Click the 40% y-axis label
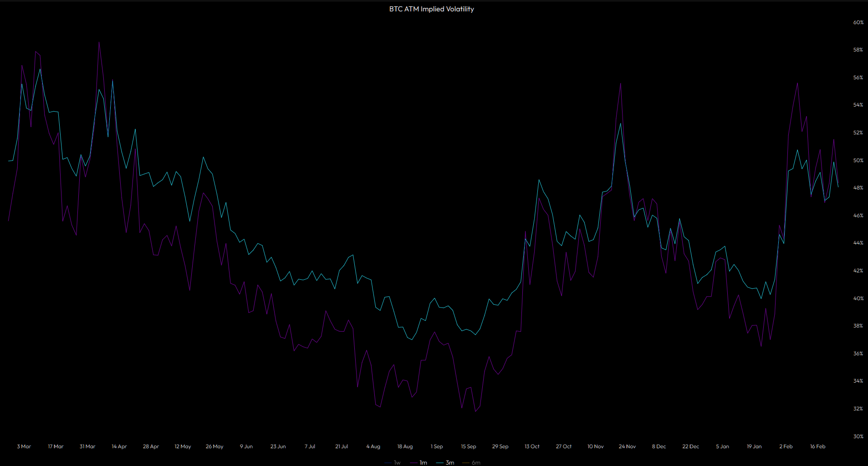The height and width of the screenshot is (466, 868). (858, 298)
